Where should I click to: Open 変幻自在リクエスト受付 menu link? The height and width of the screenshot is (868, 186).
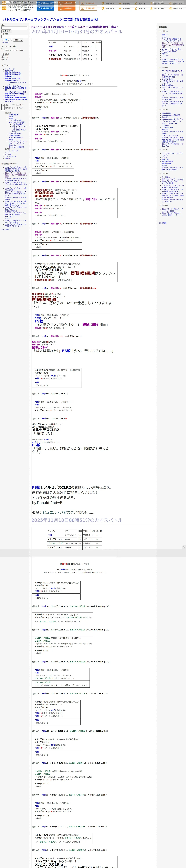click(x=17, y=92)
